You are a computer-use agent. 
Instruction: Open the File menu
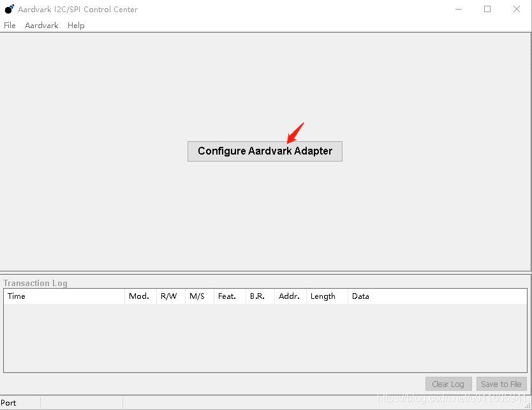coord(10,26)
